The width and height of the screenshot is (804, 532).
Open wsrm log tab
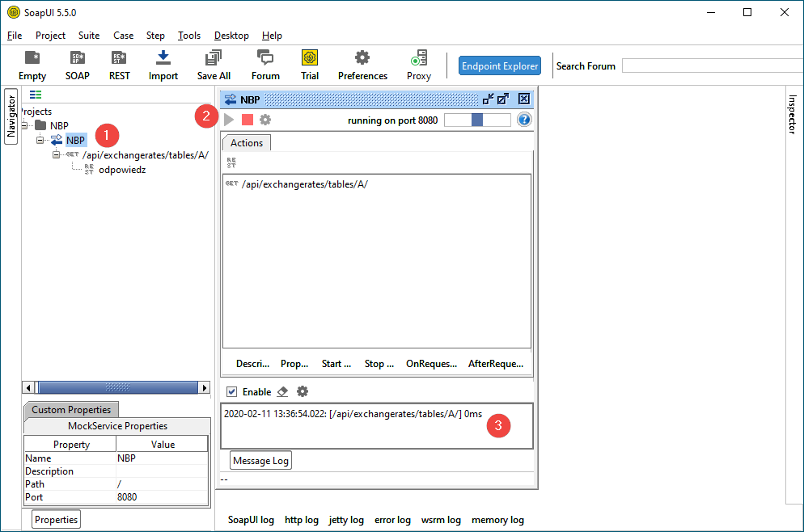441,520
